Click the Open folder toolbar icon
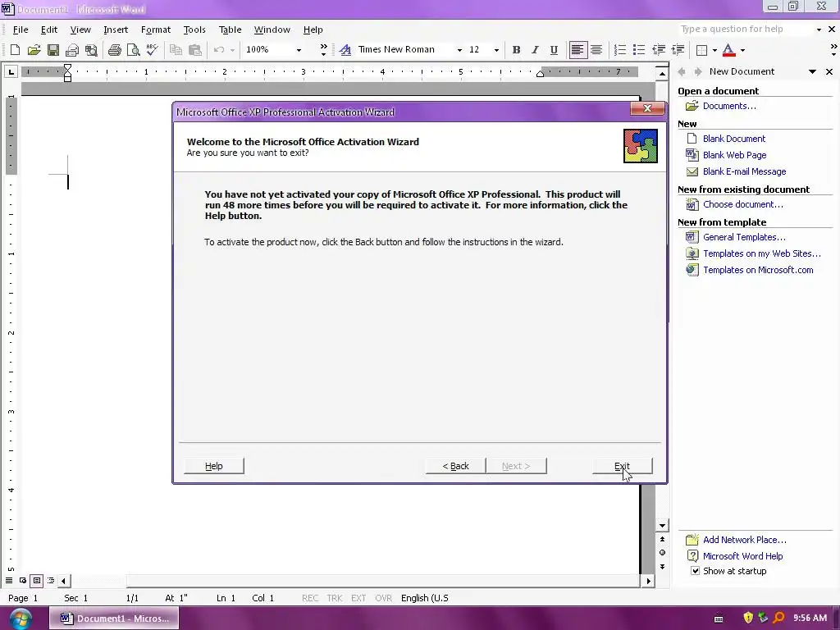 coord(34,50)
